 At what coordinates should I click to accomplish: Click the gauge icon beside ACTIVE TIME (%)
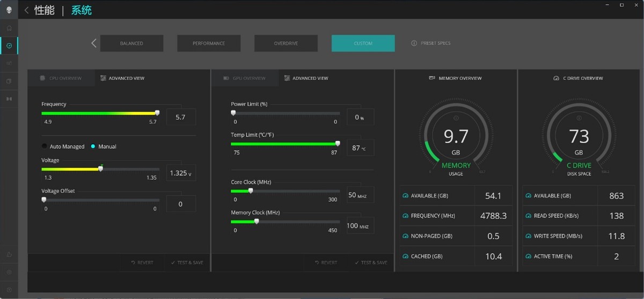(528, 257)
